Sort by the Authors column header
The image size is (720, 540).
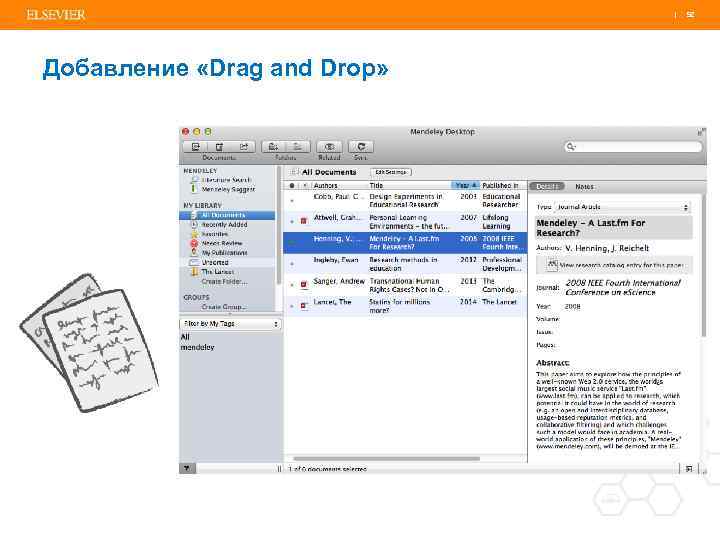tap(340, 186)
